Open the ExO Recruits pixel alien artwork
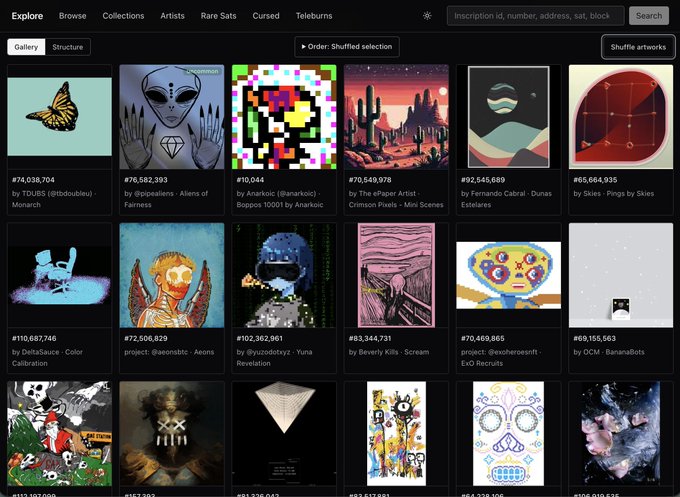 coord(509,275)
